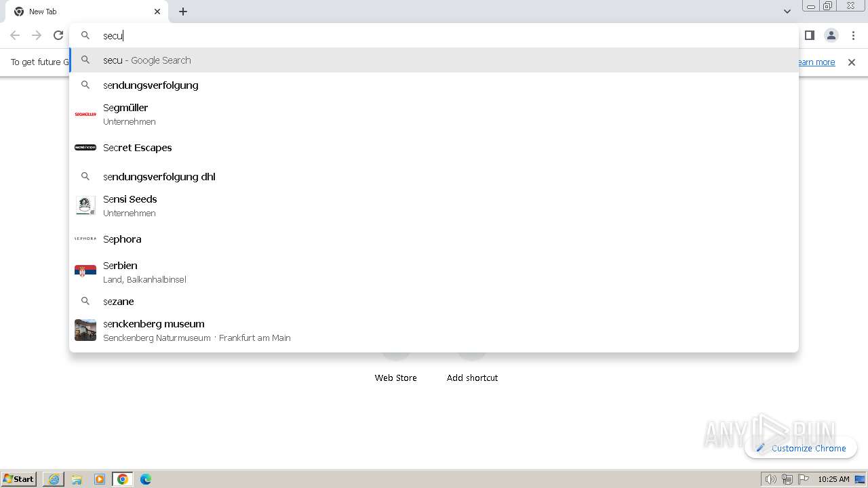This screenshot has width=868, height=488.
Task: Open the Windows Start menu
Action: coord(20,479)
